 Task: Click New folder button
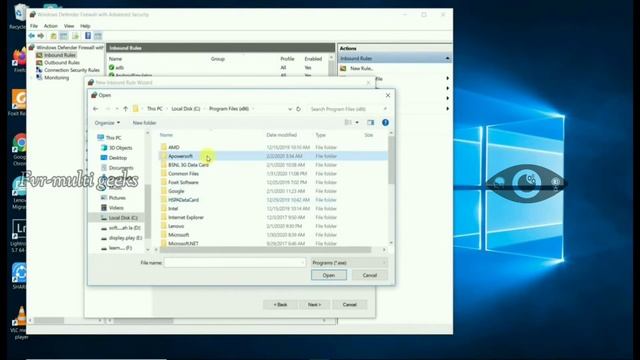pos(144,123)
